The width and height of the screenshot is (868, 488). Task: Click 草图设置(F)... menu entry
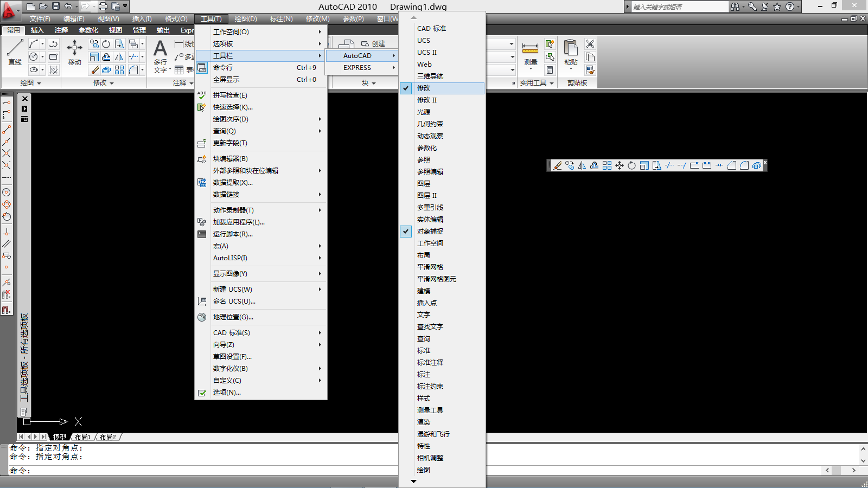261,356
